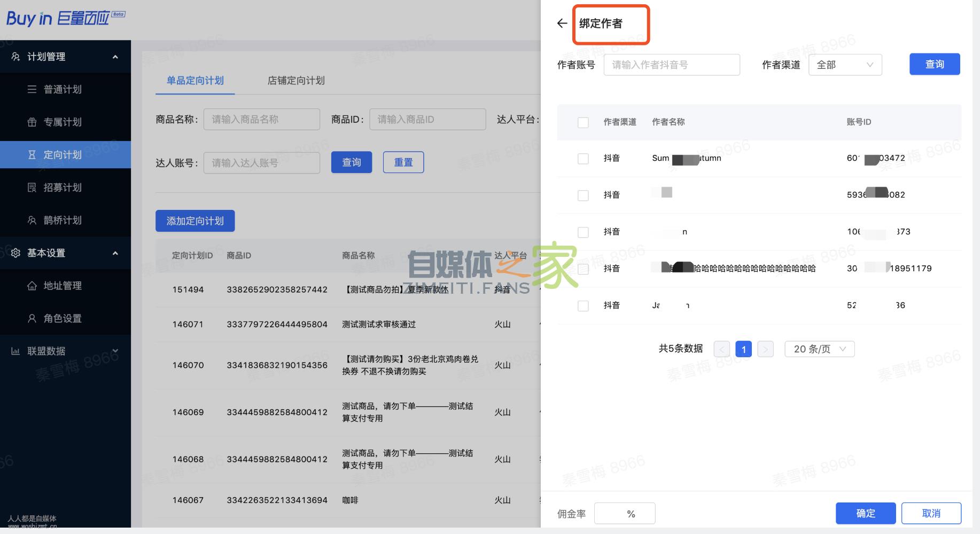Click the 作者账号 input field
Viewport: 980px width, 534px height.
pyautogui.click(x=672, y=64)
